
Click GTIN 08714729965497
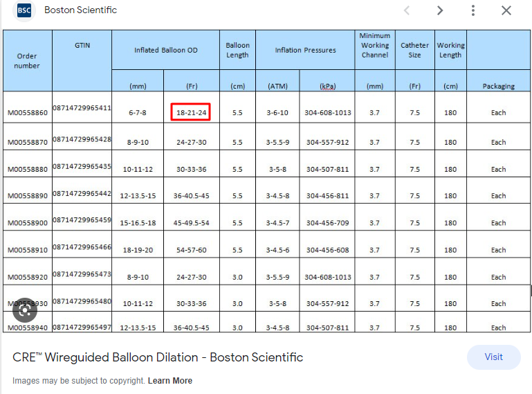[82, 327]
